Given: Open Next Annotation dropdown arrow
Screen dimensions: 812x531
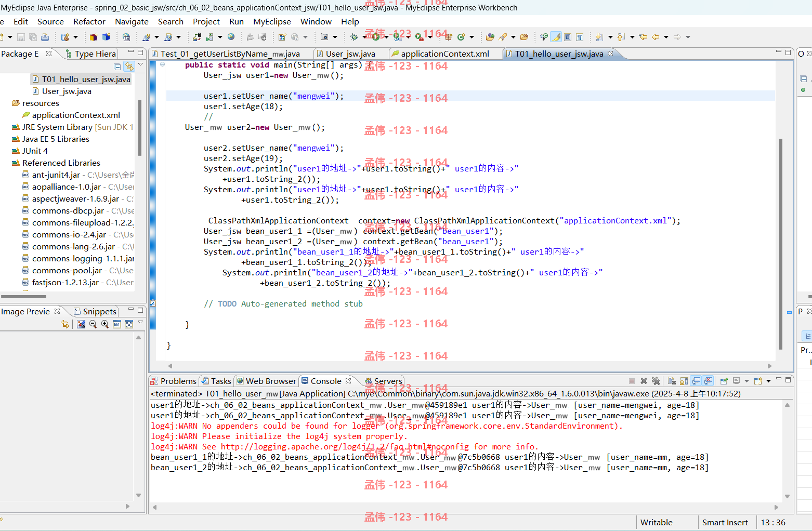Looking at the screenshot, I should 610,37.
